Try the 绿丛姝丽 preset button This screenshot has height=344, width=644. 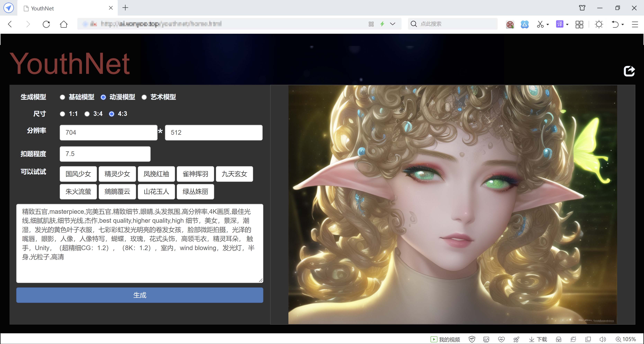point(195,192)
